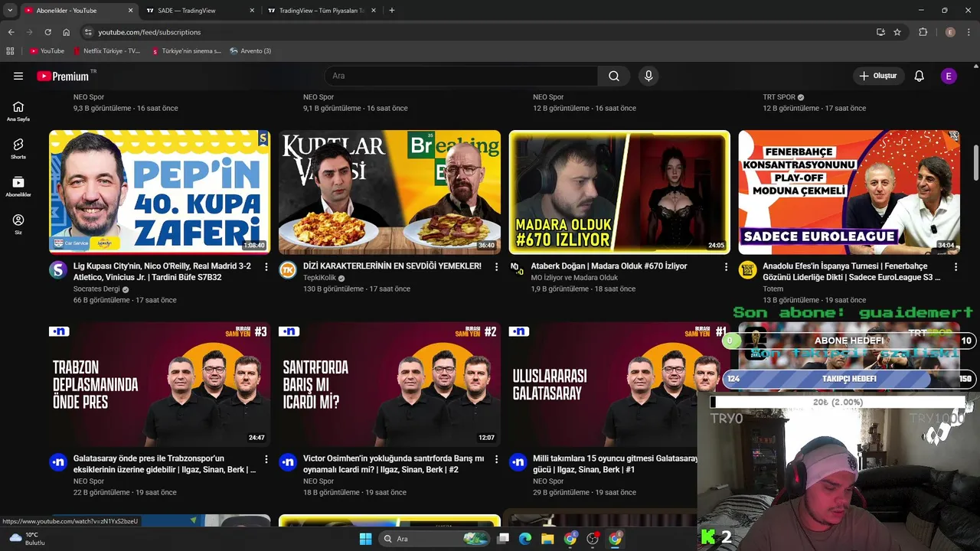Launch Microsoft Edge from taskbar
The image size is (980, 551).
pyautogui.click(x=525, y=539)
